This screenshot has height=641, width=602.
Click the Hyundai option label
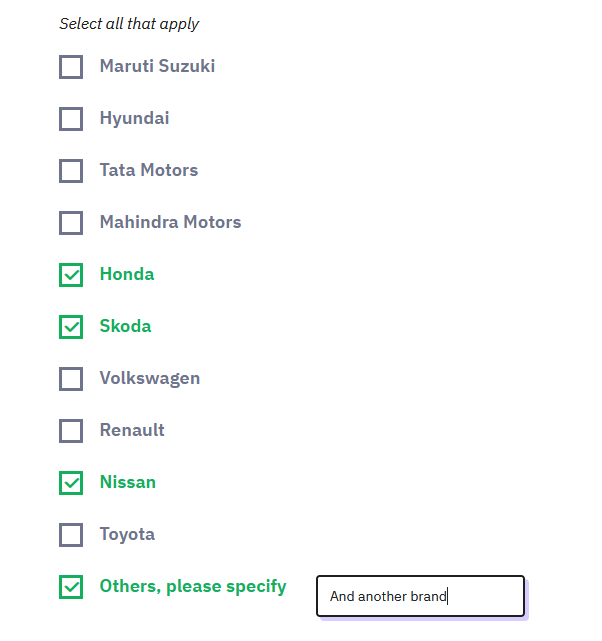tap(134, 118)
